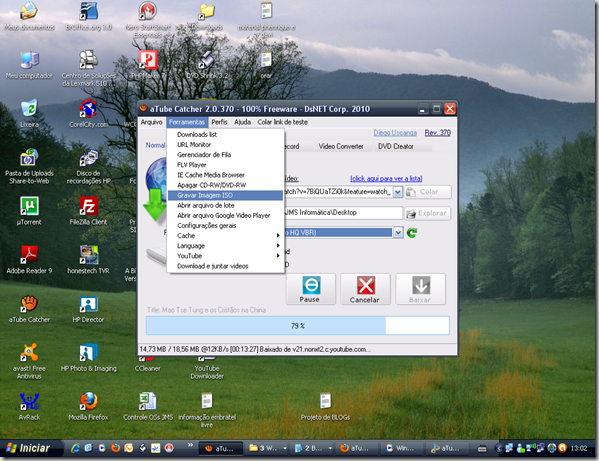The width and height of the screenshot is (599, 461).
Task: Click the green refresh icon beside profile dropdown
Action: coord(412,233)
